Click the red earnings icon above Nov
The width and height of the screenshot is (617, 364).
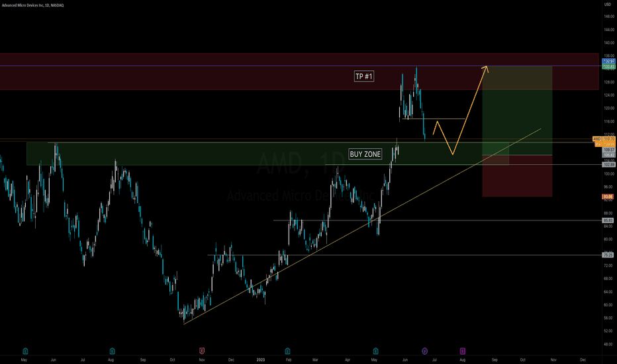pyautogui.click(x=202, y=351)
